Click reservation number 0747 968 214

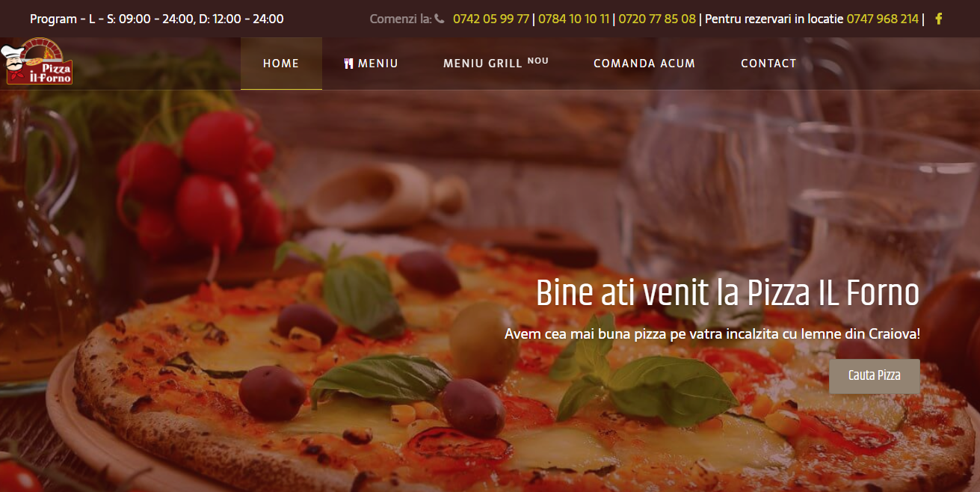[x=882, y=19]
